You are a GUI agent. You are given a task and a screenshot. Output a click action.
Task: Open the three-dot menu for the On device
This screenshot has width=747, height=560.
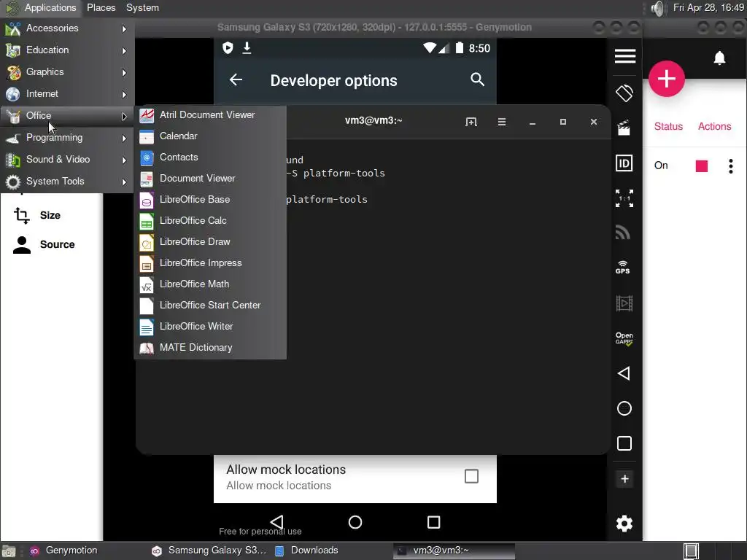tap(731, 166)
